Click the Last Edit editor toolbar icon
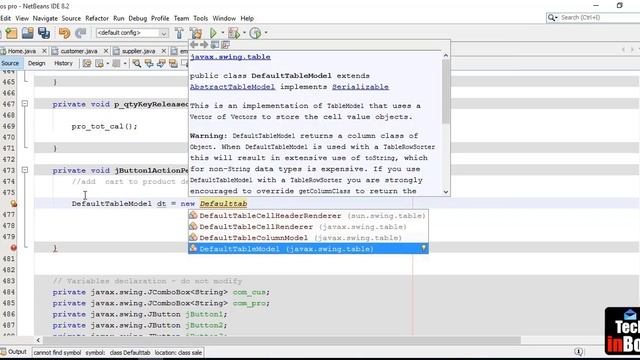The image size is (640, 360). point(87,63)
